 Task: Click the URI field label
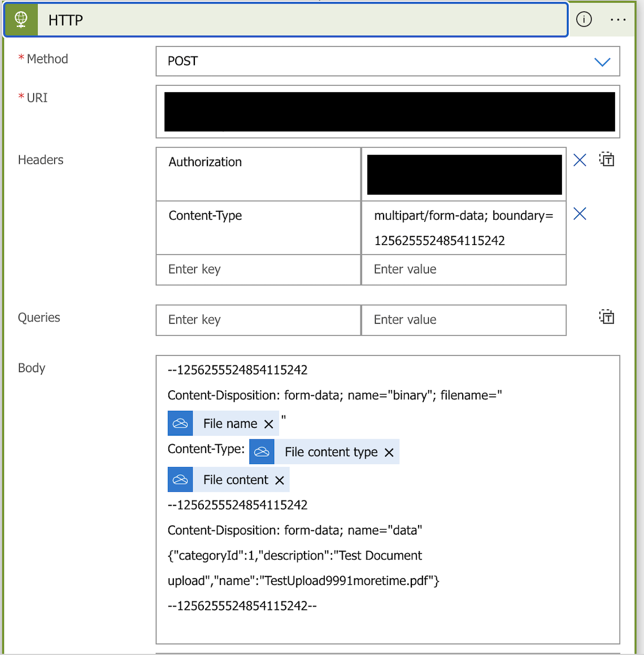tap(37, 98)
